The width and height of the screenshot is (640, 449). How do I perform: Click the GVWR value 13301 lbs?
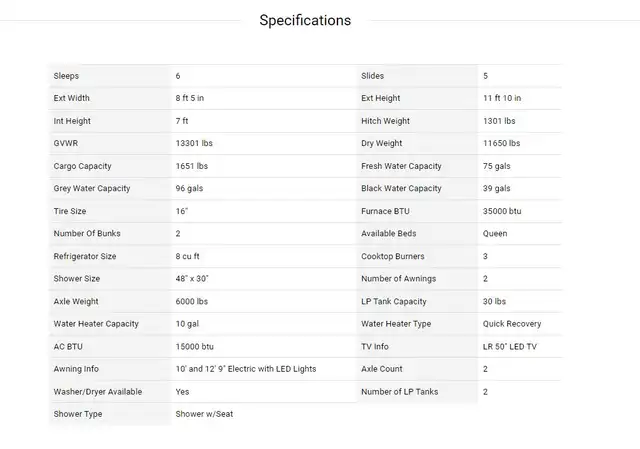(194, 143)
